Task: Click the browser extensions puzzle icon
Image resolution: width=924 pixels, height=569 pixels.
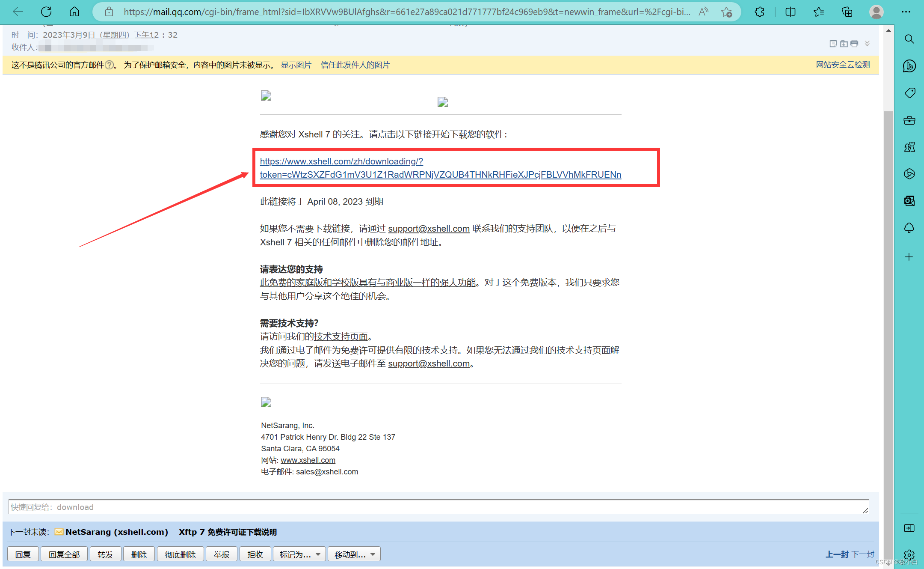Action: pos(759,12)
